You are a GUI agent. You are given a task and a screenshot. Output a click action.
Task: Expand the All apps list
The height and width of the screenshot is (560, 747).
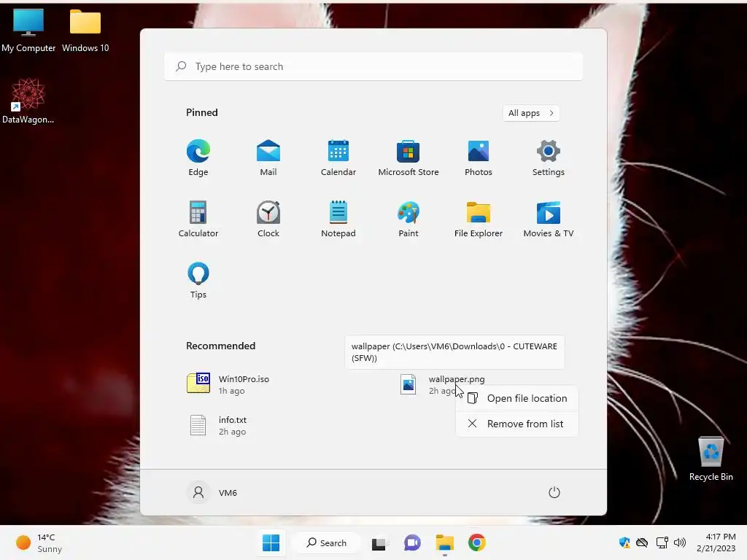(531, 113)
